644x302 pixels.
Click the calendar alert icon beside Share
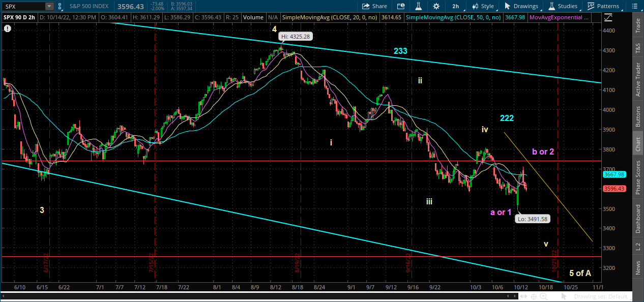(400, 6)
